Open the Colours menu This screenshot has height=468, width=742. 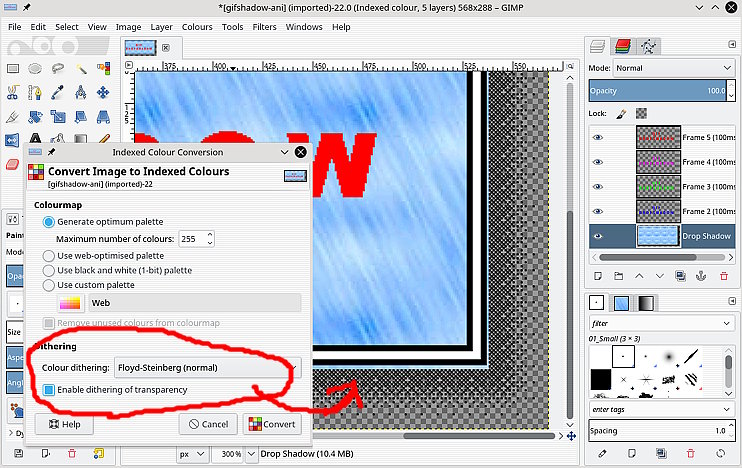[197, 27]
